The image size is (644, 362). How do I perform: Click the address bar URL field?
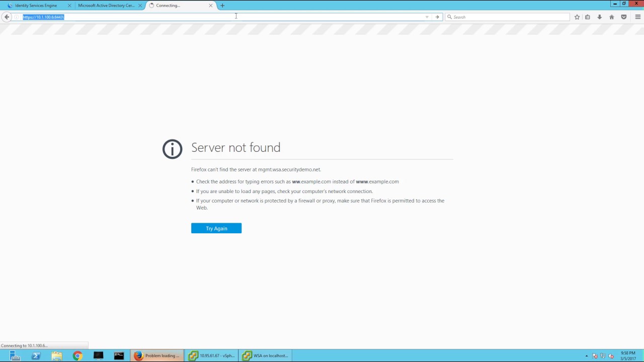coord(221,17)
